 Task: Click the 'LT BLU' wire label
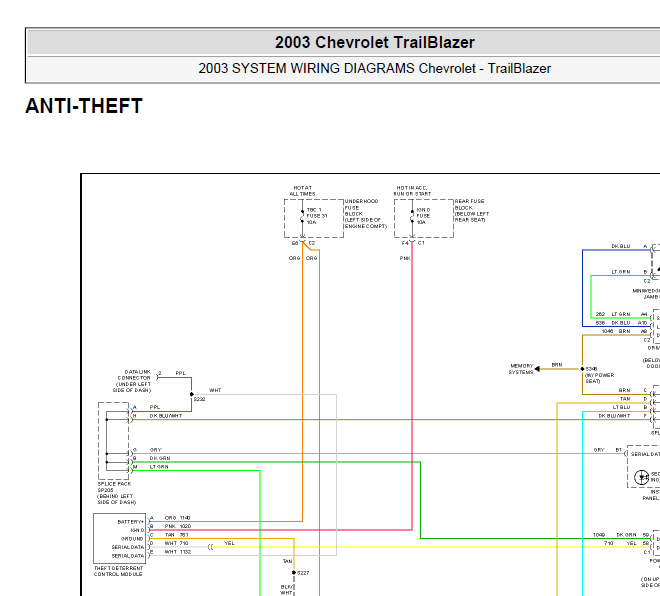[x=621, y=407]
